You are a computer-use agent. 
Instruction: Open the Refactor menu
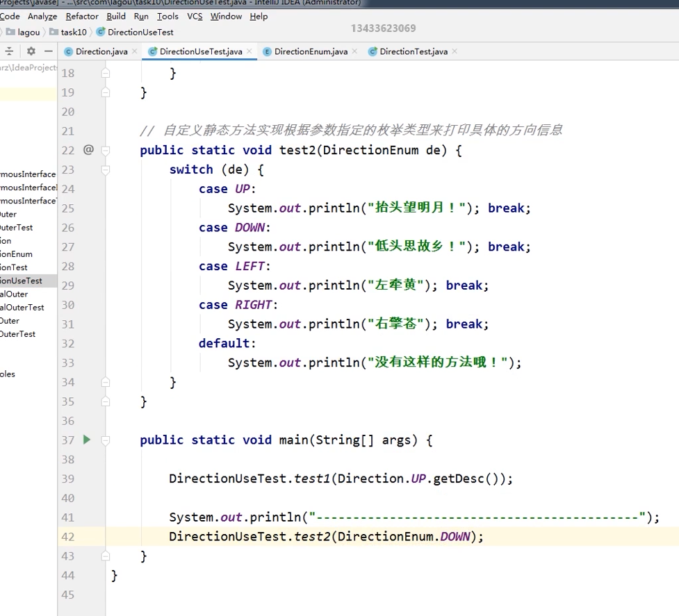pos(82,17)
